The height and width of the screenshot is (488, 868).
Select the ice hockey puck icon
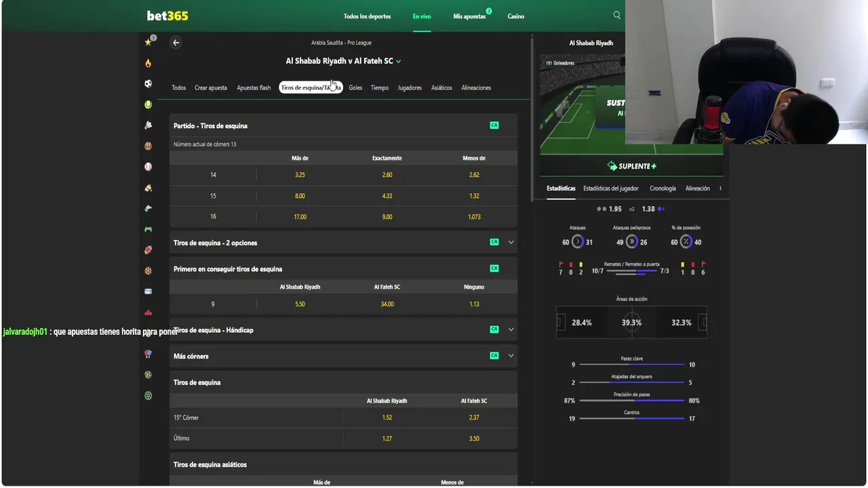(x=148, y=291)
